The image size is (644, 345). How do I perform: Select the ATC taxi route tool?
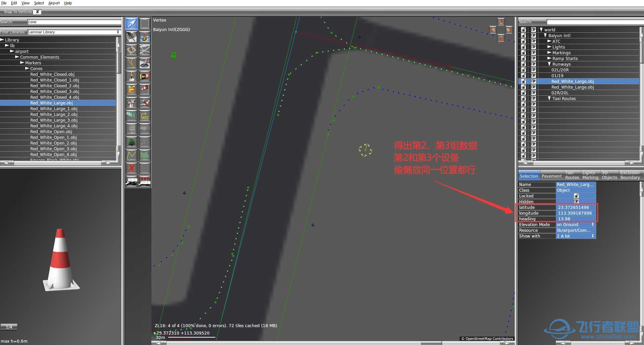pyautogui.click(x=145, y=116)
